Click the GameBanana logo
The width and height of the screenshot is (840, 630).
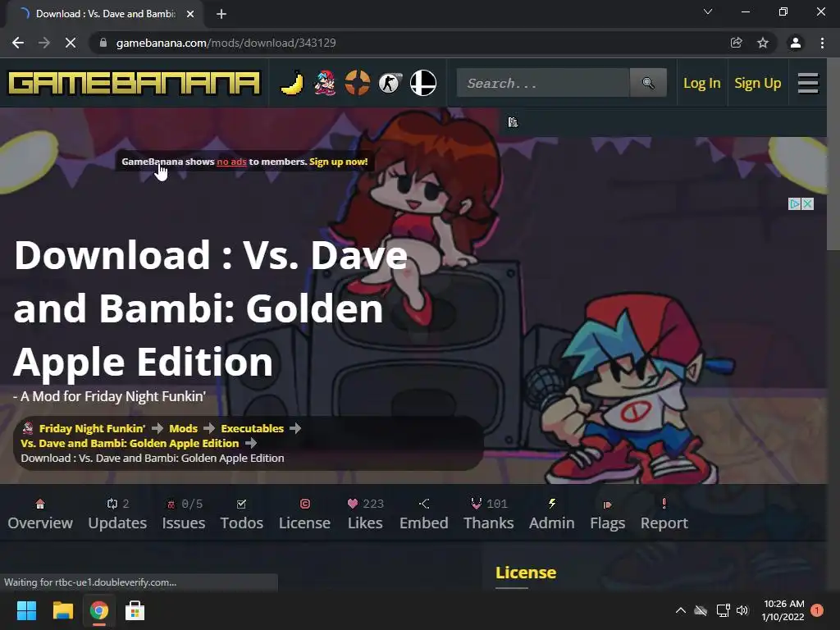(134, 83)
